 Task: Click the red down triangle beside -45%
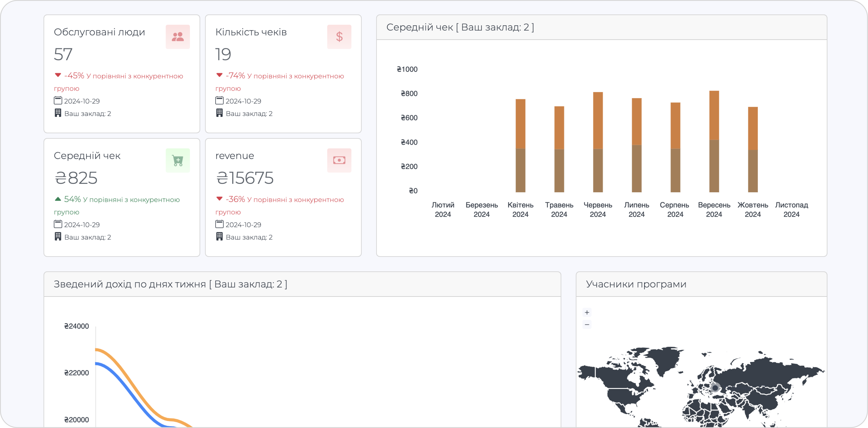58,75
